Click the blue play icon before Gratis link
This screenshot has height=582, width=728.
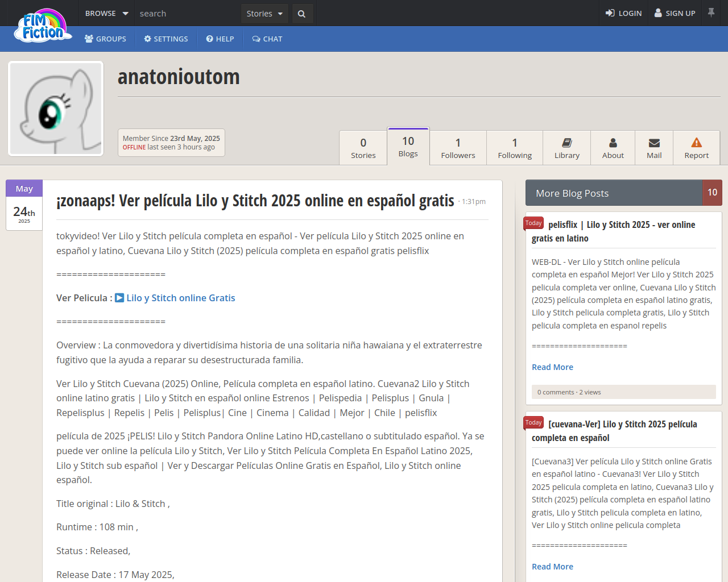point(119,298)
